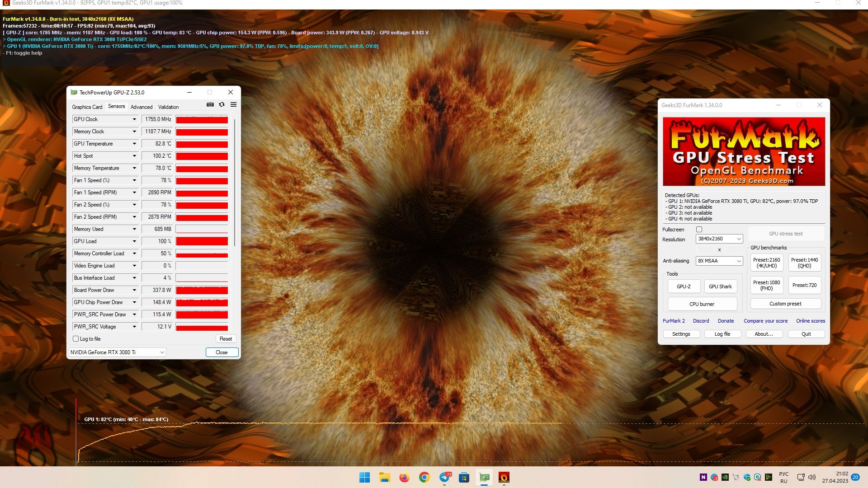Enable the Fullscreen checkbox in FurMark
This screenshot has height=488, width=868.
[699, 230]
